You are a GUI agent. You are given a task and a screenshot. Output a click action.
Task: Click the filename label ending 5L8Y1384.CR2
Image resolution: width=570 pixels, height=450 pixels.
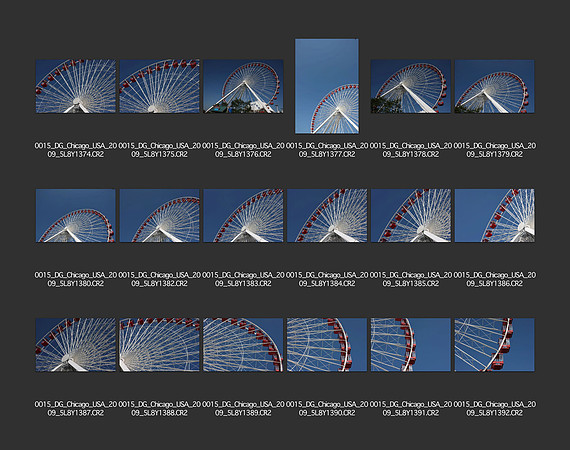(x=327, y=279)
